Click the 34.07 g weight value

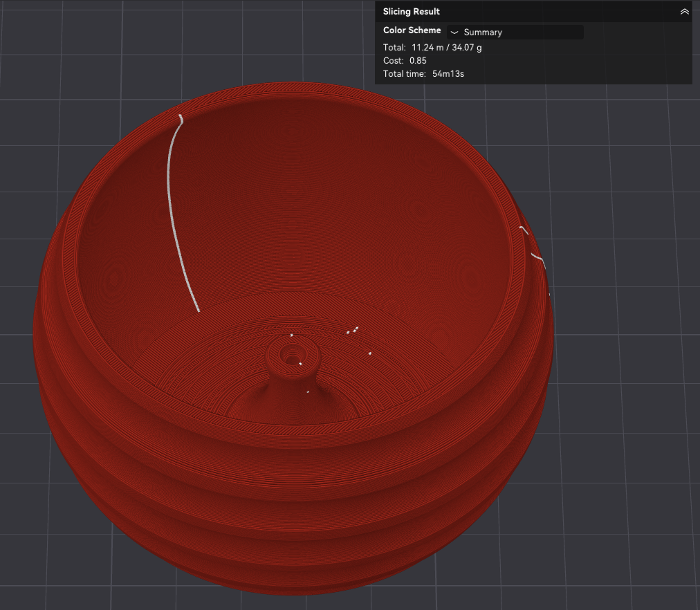pos(466,47)
